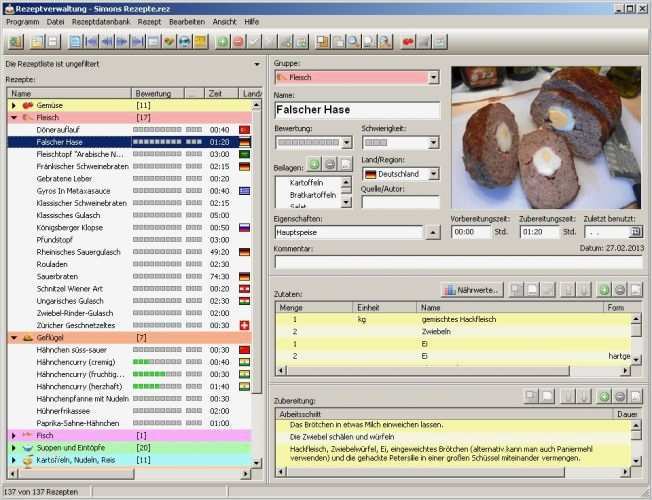652x500 pixels.
Task: Click green add ingredient icon in Zutaten
Action: point(603,289)
